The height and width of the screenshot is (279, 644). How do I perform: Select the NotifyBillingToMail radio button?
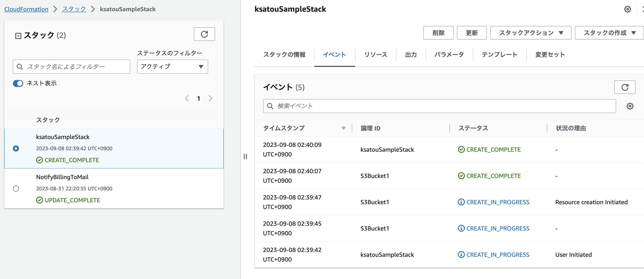(16, 189)
